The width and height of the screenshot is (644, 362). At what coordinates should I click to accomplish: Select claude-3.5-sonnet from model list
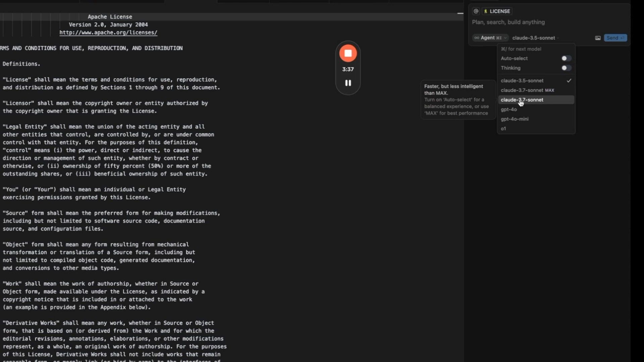point(536,81)
